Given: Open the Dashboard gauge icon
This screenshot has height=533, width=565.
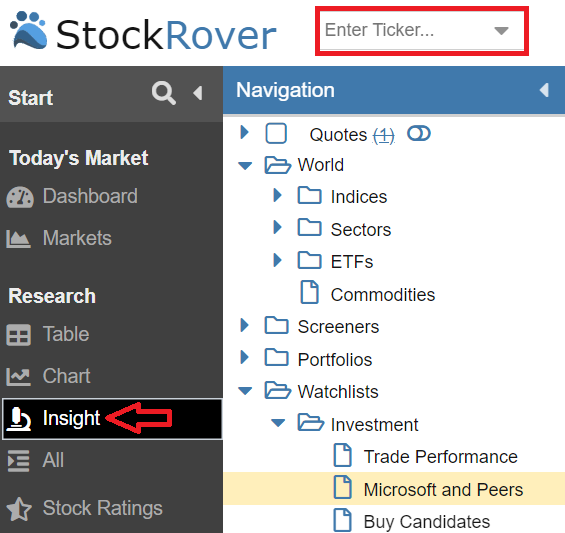Looking at the screenshot, I should pyautogui.click(x=20, y=197).
